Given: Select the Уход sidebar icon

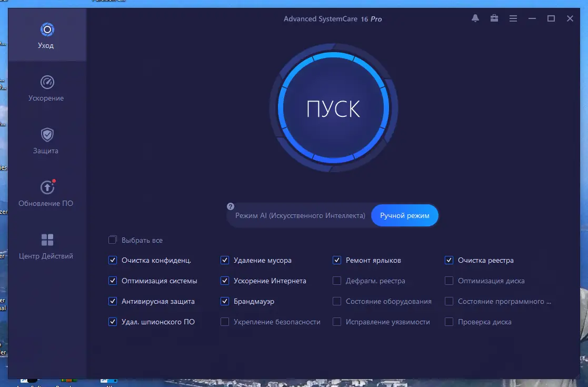Looking at the screenshot, I should point(46,34).
